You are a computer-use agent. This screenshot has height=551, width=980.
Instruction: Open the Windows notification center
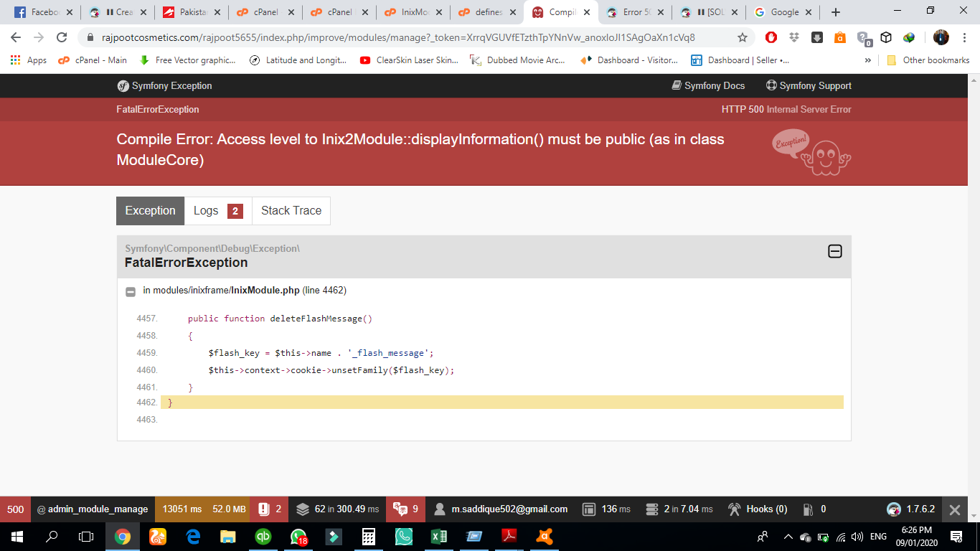pyautogui.click(x=956, y=537)
